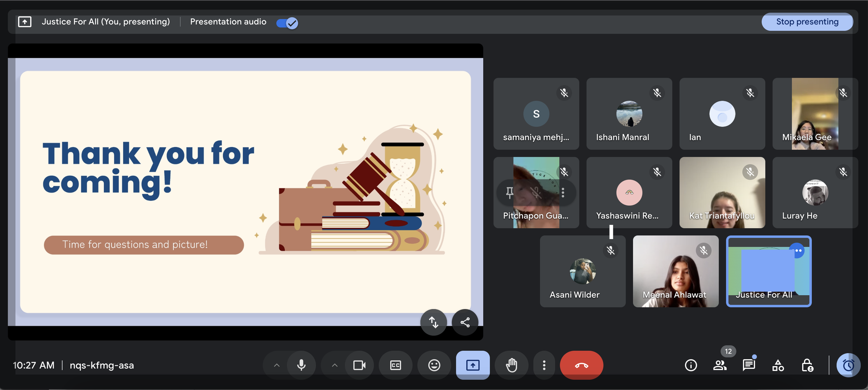
Task: Toggle the camera on or off
Action: pos(359,365)
